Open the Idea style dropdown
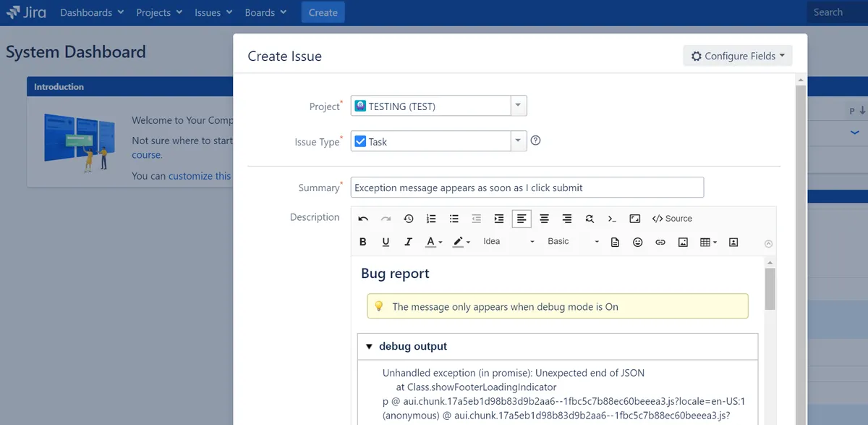868x425 pixels. point(509,242)
